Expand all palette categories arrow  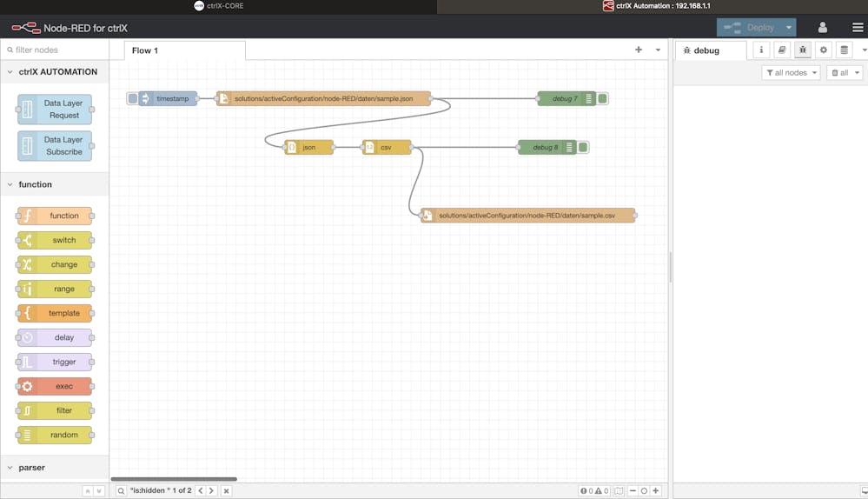click(x=99, y=490)
